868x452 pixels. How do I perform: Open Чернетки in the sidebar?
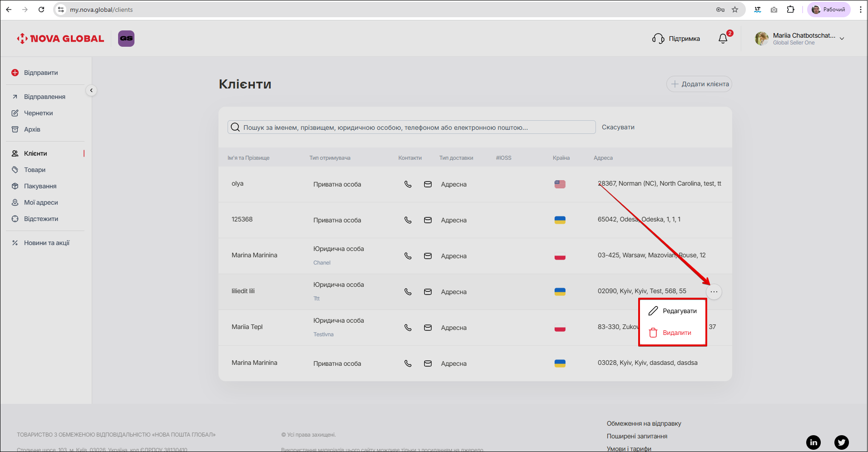pos(39,113)
